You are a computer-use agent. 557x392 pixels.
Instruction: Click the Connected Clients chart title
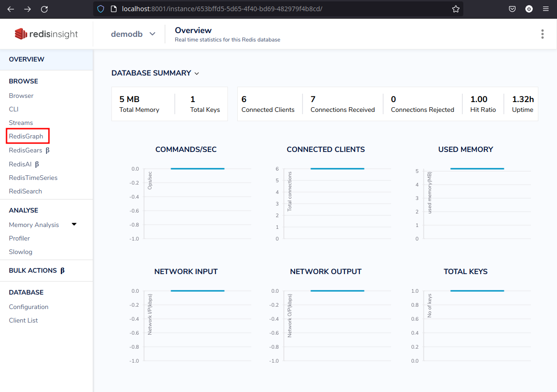326,150
